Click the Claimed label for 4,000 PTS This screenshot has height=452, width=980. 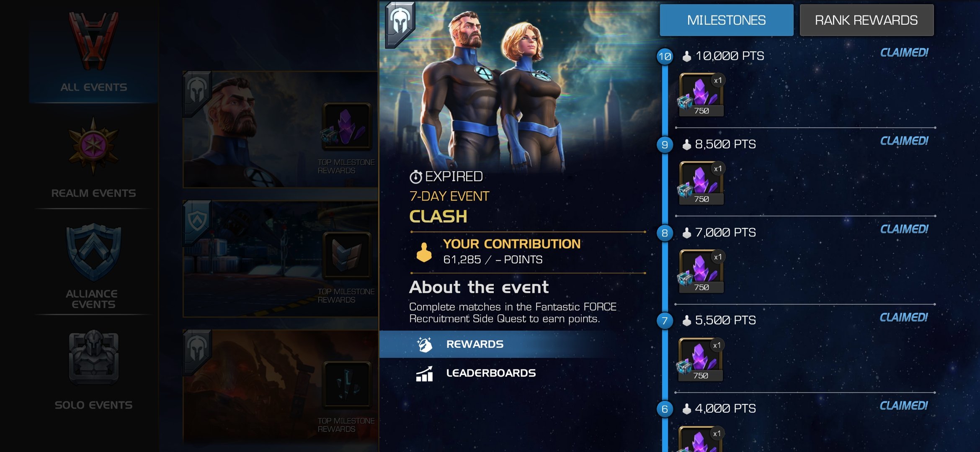point(903,406)
